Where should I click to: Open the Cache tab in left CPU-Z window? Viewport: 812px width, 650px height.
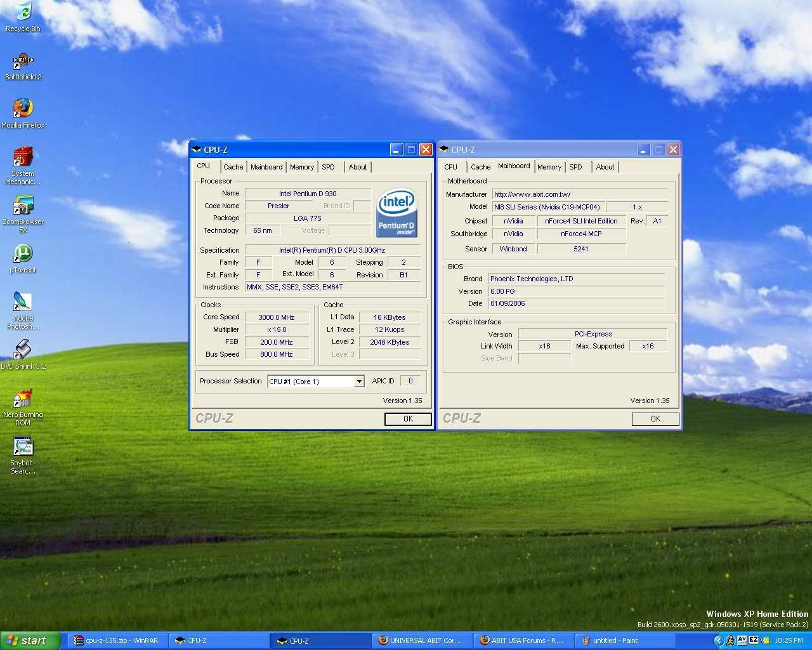[x=233, y=167]
